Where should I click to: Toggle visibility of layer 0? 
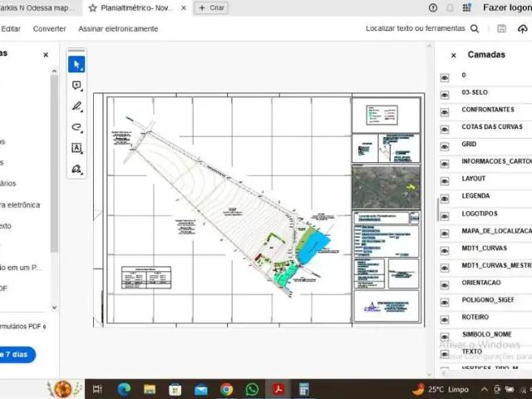(x=445, y=78)
